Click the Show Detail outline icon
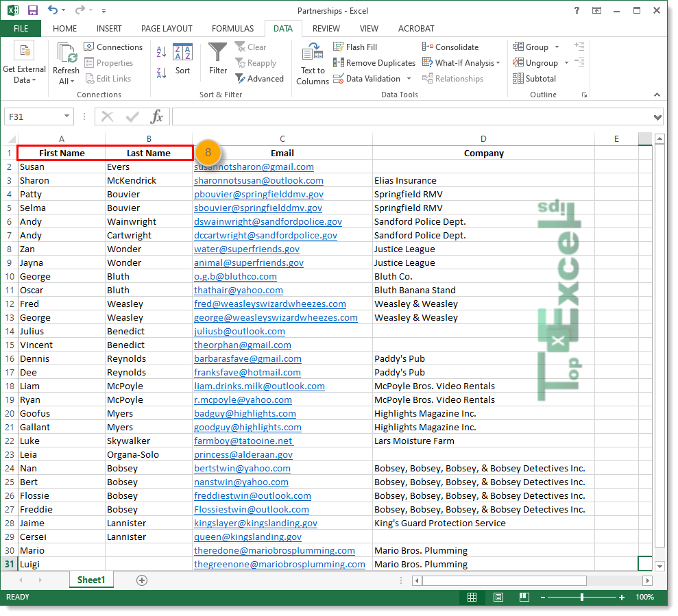 pyautogui.click(x=579, y=46)
